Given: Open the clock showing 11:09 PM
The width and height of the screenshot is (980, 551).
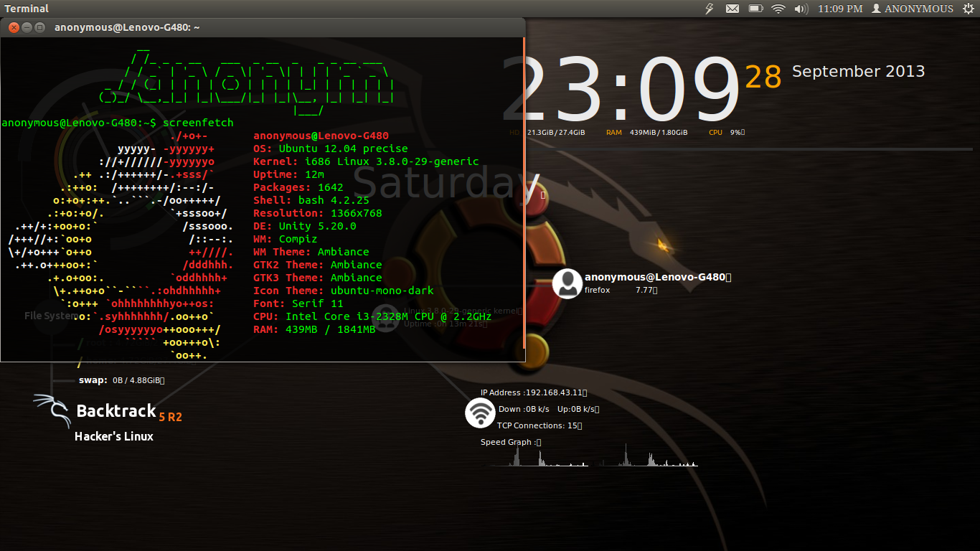Looking at the screenshot, I should pos(839,9).
